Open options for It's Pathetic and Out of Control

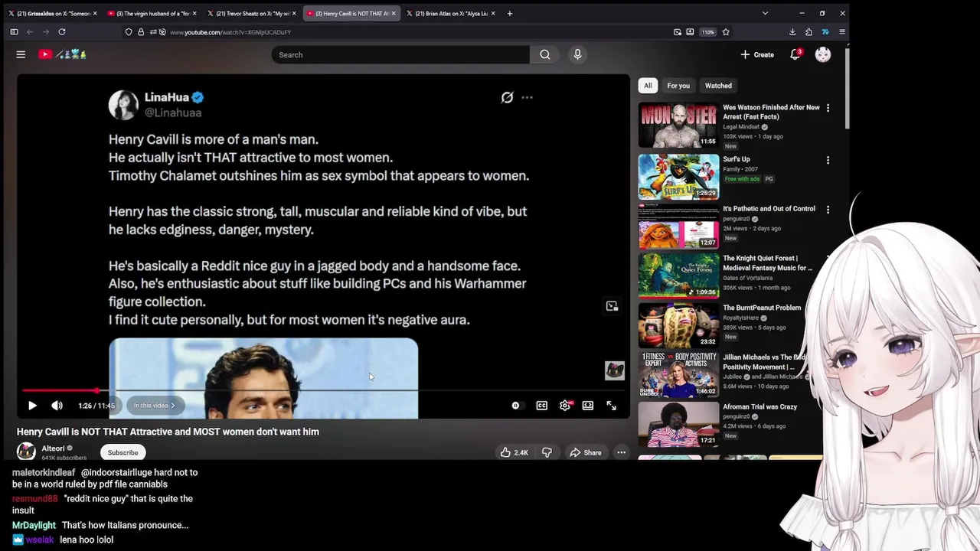[828, 209]
